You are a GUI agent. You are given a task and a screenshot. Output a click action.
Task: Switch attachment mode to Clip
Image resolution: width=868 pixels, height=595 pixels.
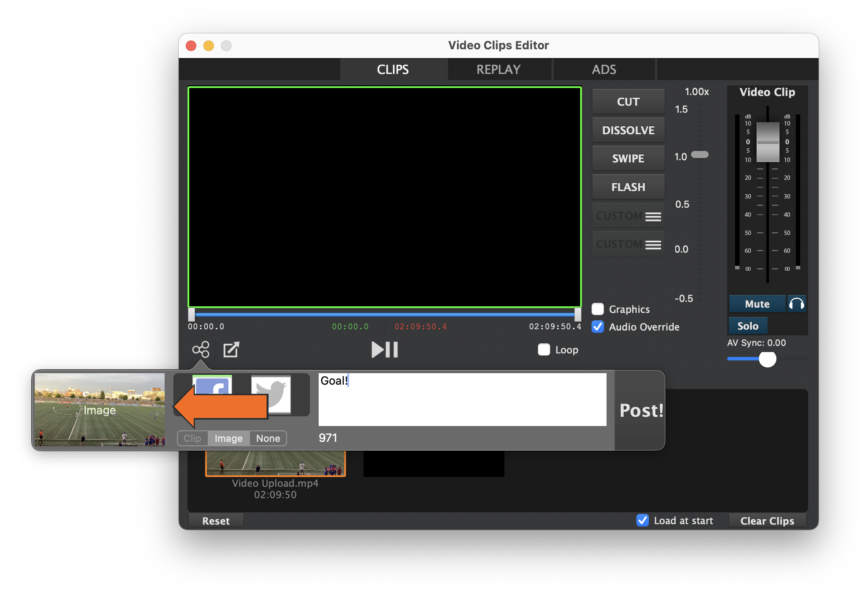point(192,438)
